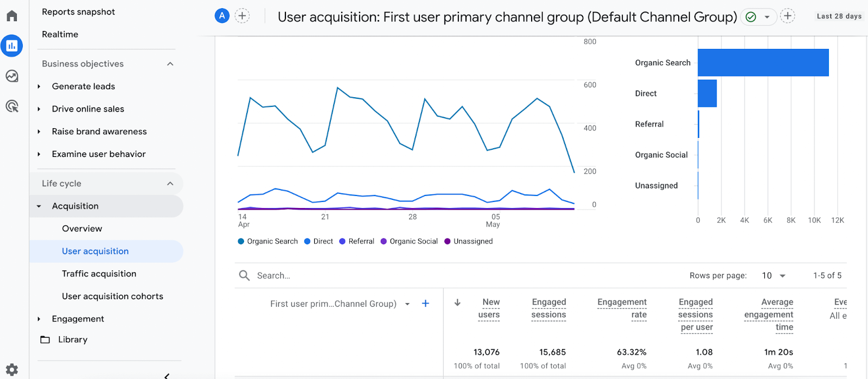Open the Advertising icon in sidebar
Image resolution: width=868 pixels, height=379 pixels.
click(x=12, y=106)
